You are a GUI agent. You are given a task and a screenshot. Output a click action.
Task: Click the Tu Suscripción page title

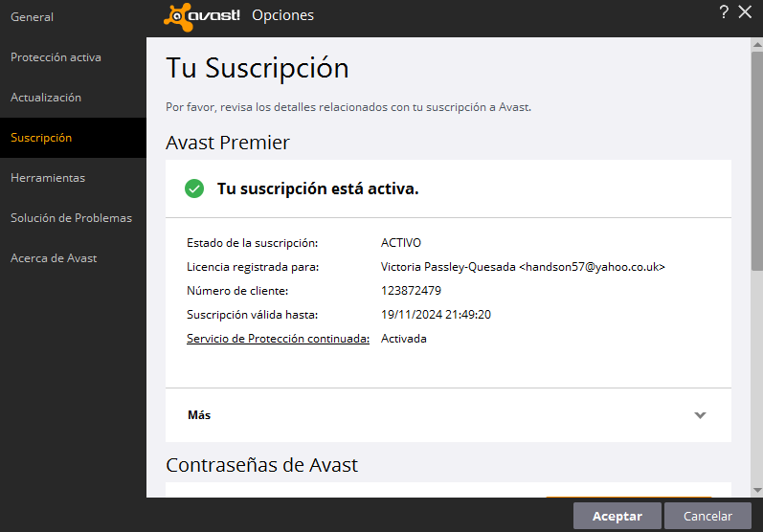click(258, 68)
